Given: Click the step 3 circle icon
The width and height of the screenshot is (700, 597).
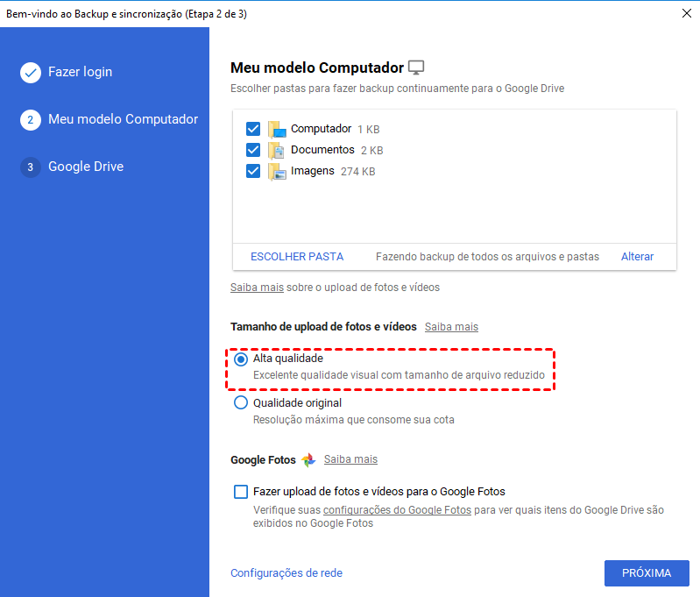Looking at the screenshot, I should pyautogui.click(x=31, y=167).
